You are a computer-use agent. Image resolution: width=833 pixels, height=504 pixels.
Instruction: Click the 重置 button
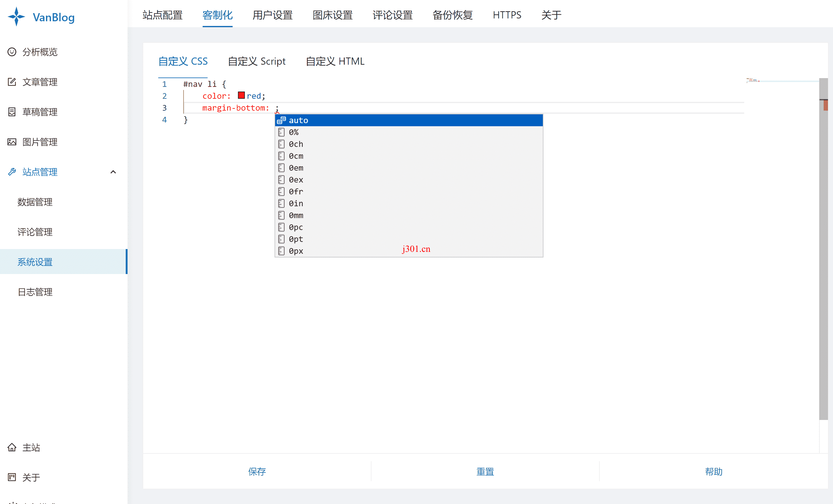point(486,471)
